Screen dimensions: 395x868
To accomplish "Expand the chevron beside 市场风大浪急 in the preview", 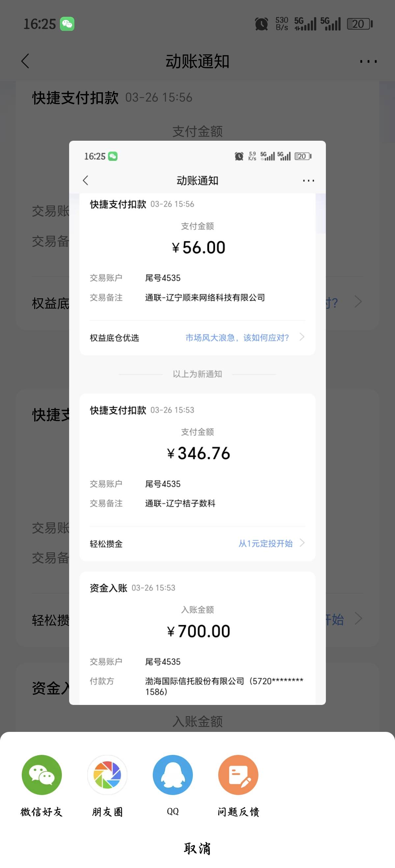I will pos(302,337).
